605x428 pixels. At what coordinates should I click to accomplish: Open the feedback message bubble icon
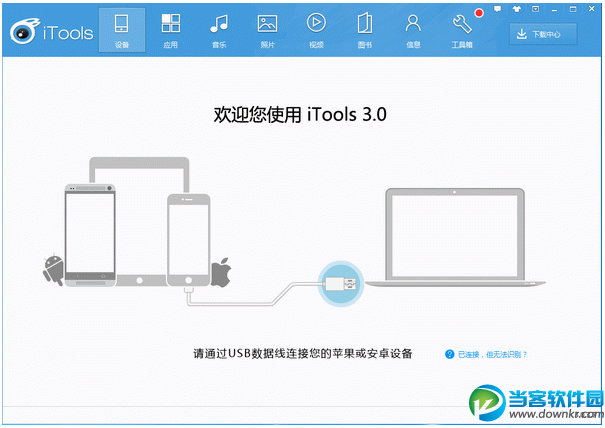click(498, 9)
